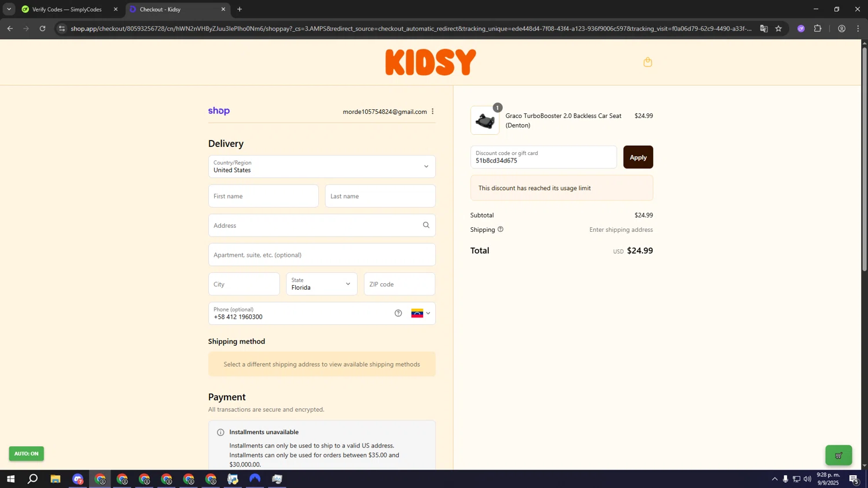The image size is (868, 488).
Task: Open the Chrome three-dot menu
Action: (x=858, y=28)
